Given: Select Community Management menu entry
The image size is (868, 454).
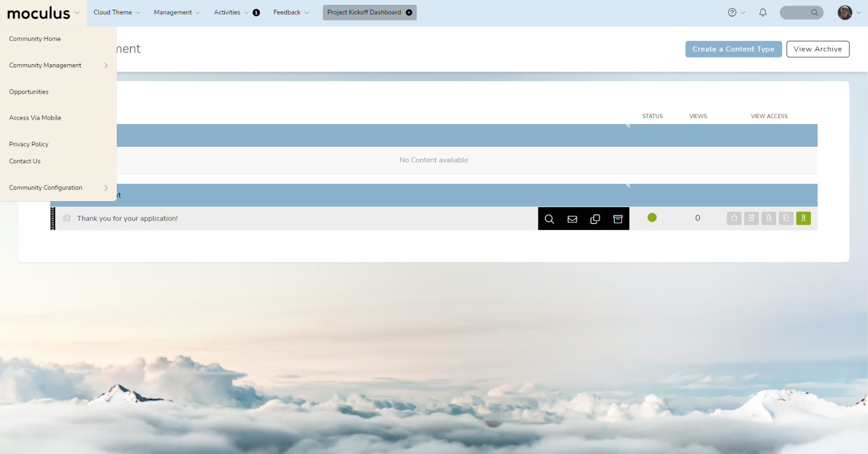Looking at the screenshot, I should [x=45, y=65].
